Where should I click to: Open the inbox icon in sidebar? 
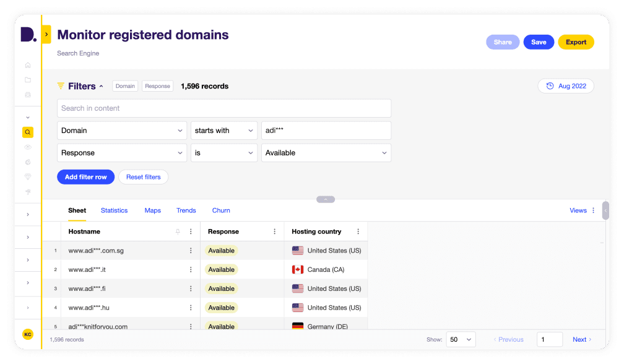click(x=28, y=95)
